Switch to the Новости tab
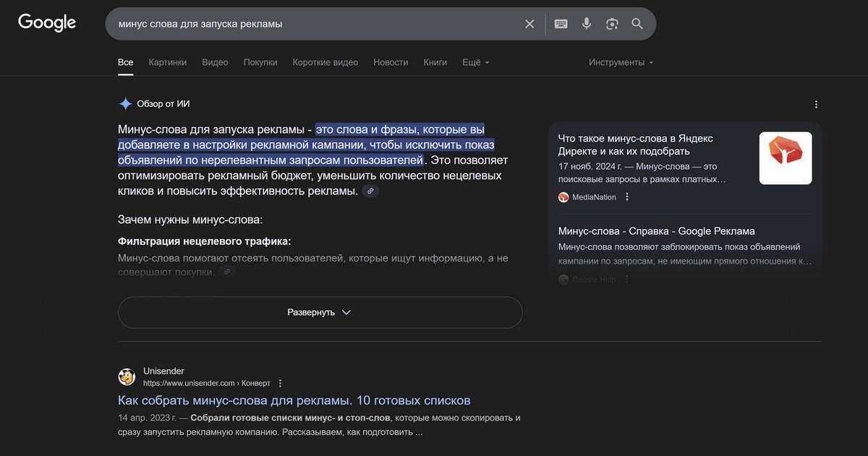This screenshot has width=868, height=456. tap(391, 63)
